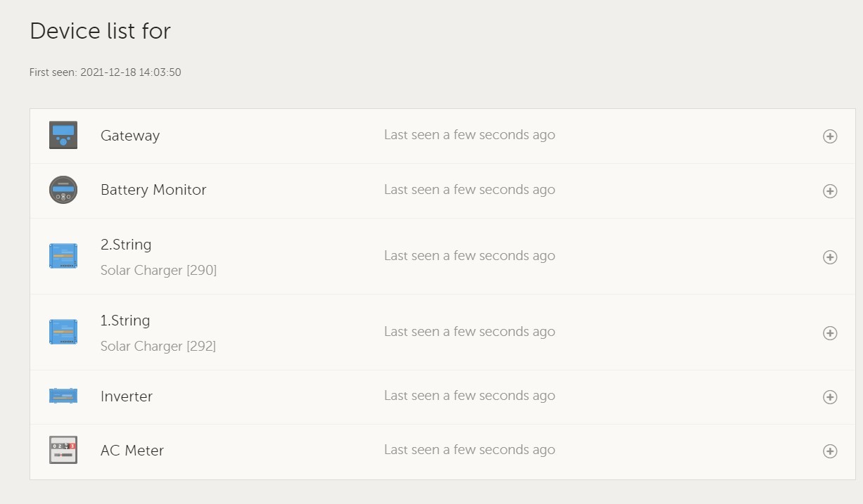Screen dimensions: 863x504
Task: Expand the Inverter row details
Action: [830, 397]
